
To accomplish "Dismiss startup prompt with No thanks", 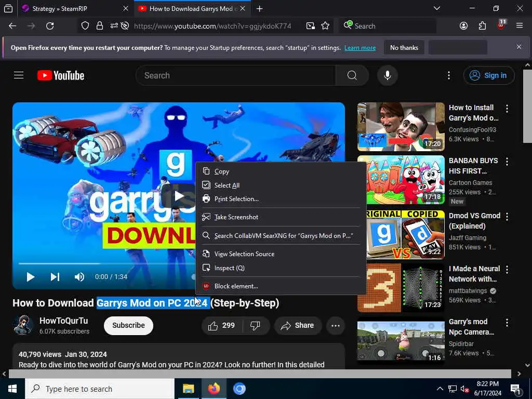I will click(x=404, y=48).
